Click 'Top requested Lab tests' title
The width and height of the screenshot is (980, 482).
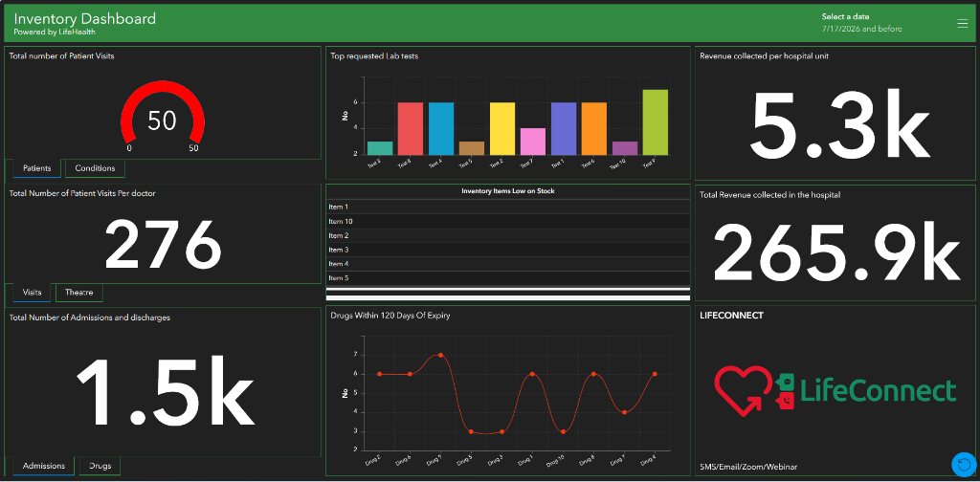coord(374,56)
